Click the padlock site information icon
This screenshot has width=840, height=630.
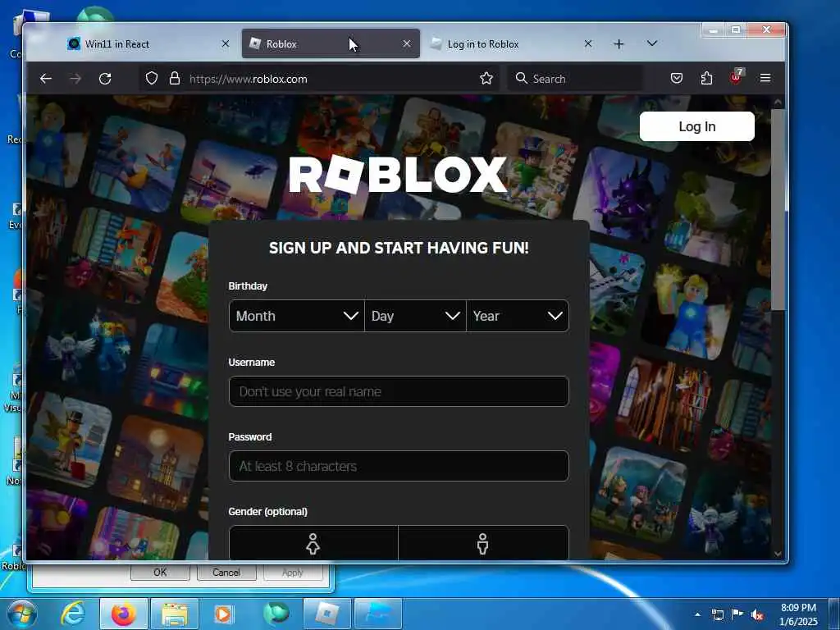point(175,78)
